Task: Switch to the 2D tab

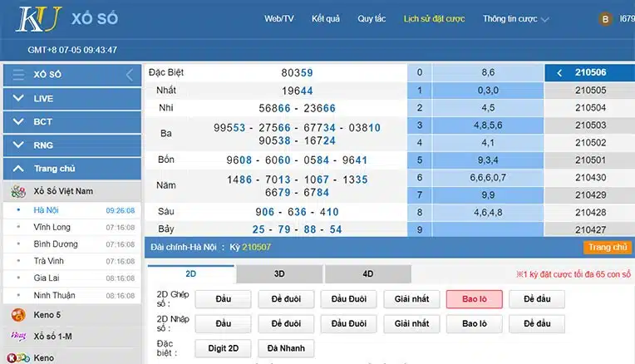Action: tap(190, 274)
